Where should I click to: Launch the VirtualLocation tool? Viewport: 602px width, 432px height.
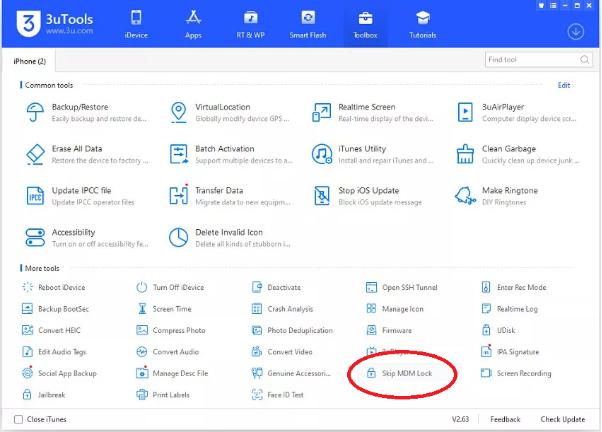pos(230,112)
